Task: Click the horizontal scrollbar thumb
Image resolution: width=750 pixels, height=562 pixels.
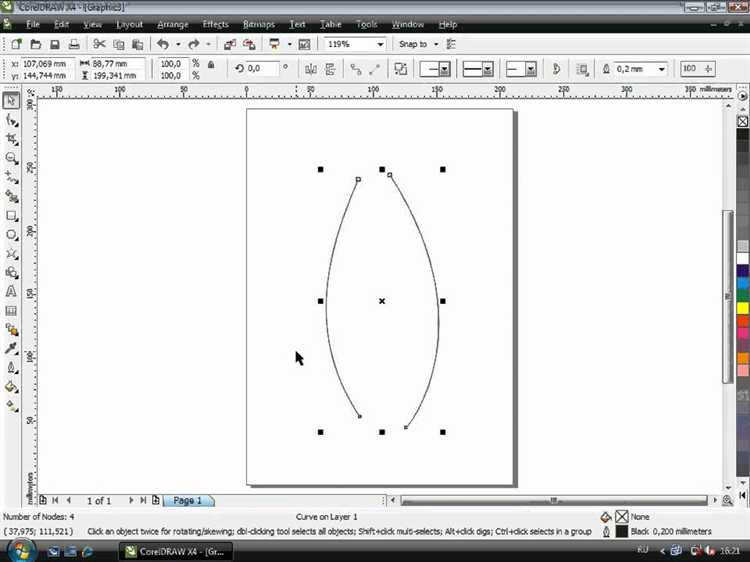Action: 554,500
